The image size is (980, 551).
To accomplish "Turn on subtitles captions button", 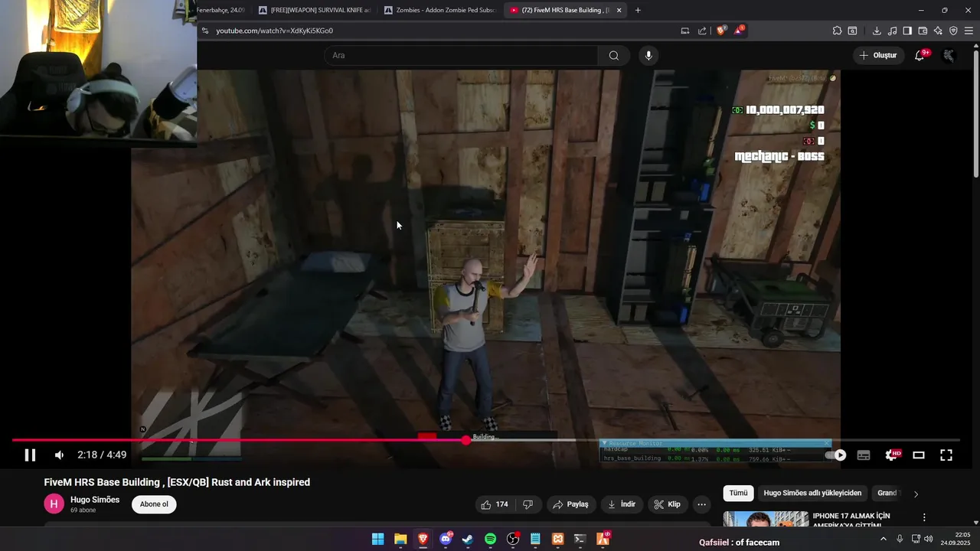I will click(x=864, y=455).
